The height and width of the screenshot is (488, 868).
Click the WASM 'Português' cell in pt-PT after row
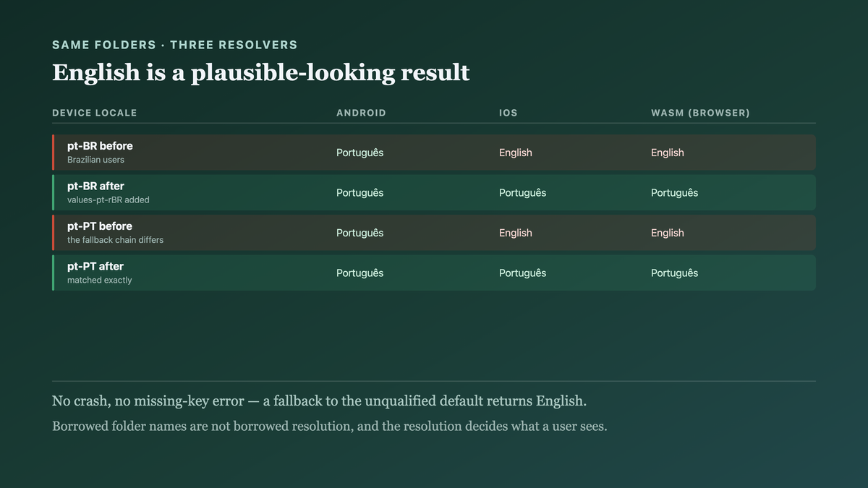coord(675,273)
